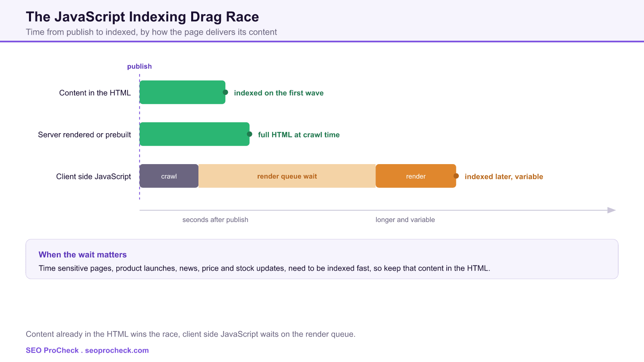This screenshot has height=362, width=644.
Task: Click the orange 'render' segment
Action: pos(416,176)
